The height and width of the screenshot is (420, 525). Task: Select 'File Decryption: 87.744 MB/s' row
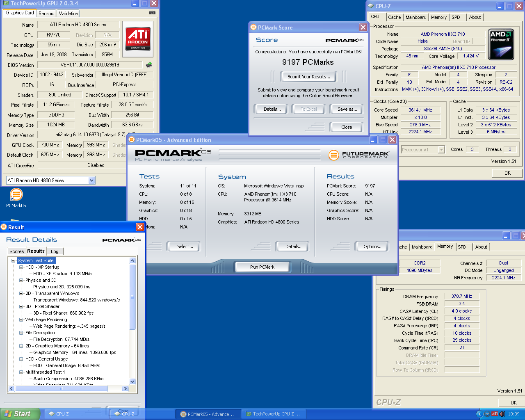pos(61,339)
